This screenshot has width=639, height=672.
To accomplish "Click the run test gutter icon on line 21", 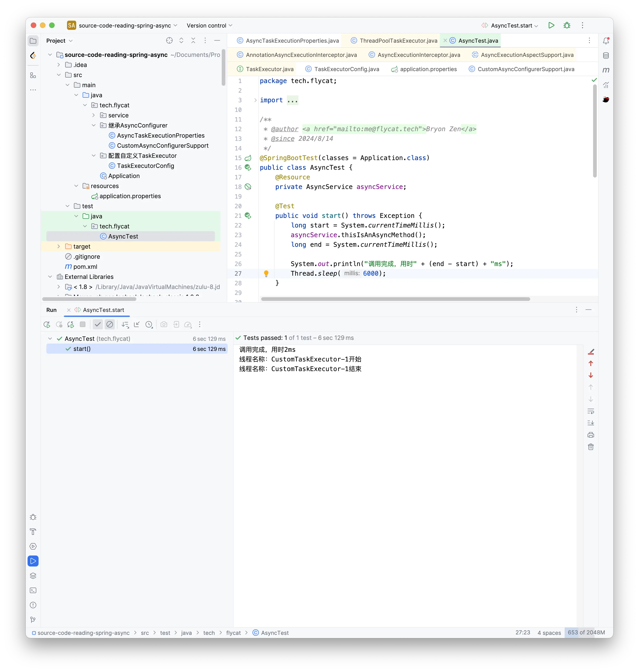I will coord(248,216).
